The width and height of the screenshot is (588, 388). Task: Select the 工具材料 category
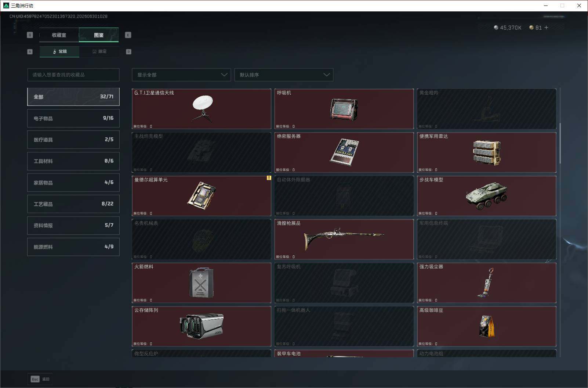[73, 161]
